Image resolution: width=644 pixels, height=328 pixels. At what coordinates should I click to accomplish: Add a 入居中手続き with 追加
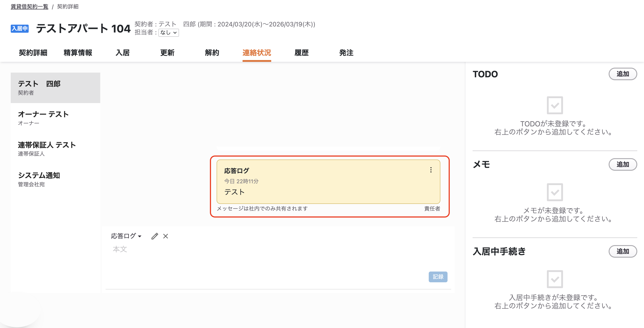coord(623,251)
